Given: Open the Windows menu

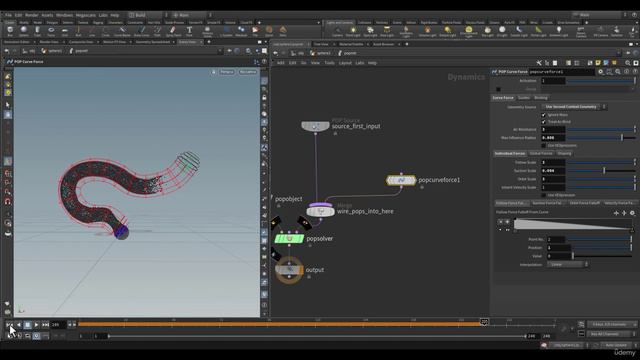Looking at the screenshot, I should coord(64,15).
